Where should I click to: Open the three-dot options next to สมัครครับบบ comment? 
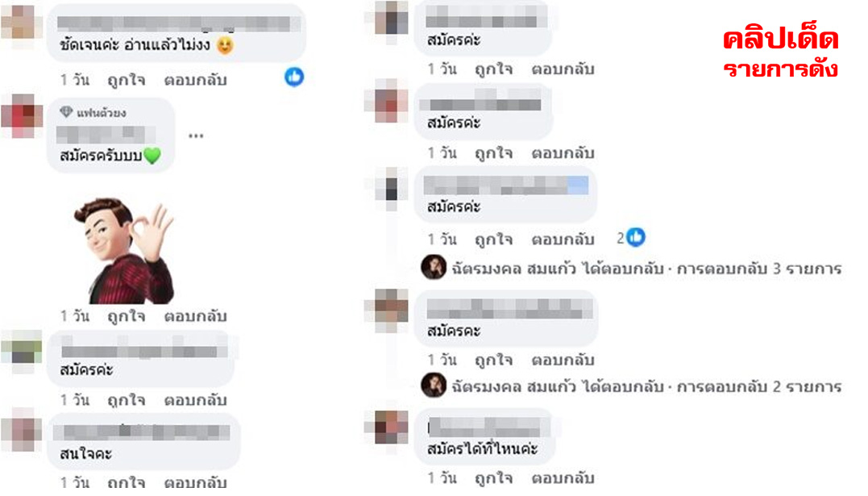point(196,135)
